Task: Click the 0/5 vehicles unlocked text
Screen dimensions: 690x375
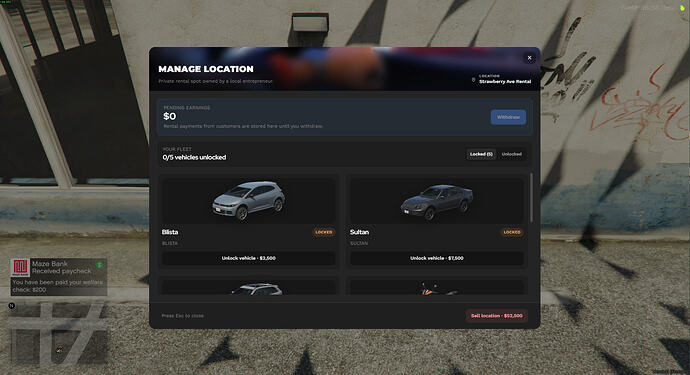Action: click(194, 157)
